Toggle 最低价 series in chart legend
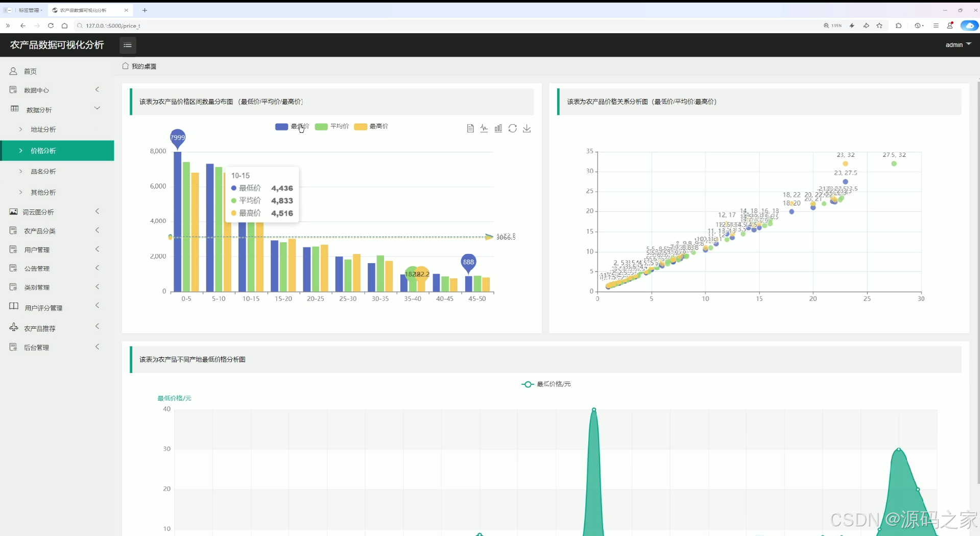Image resolution: width=980 pixels, height=536 pixels. pos(292,126)
